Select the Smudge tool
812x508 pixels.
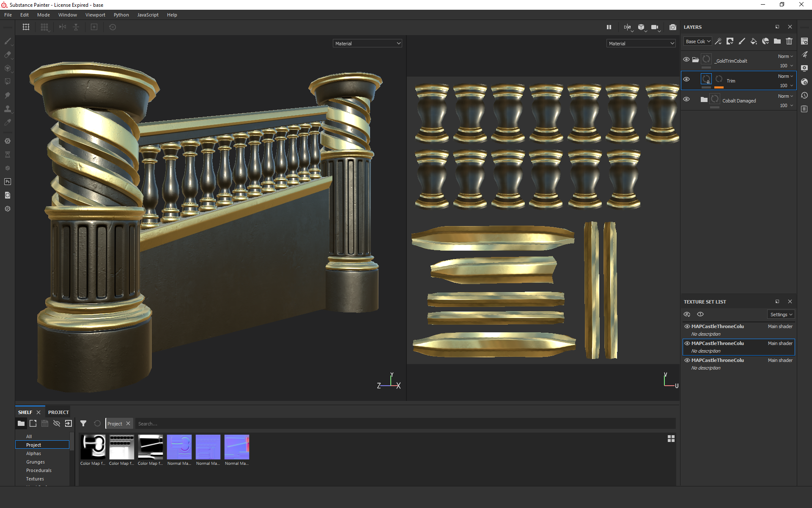pyautogui.click(x=8, y=95)
